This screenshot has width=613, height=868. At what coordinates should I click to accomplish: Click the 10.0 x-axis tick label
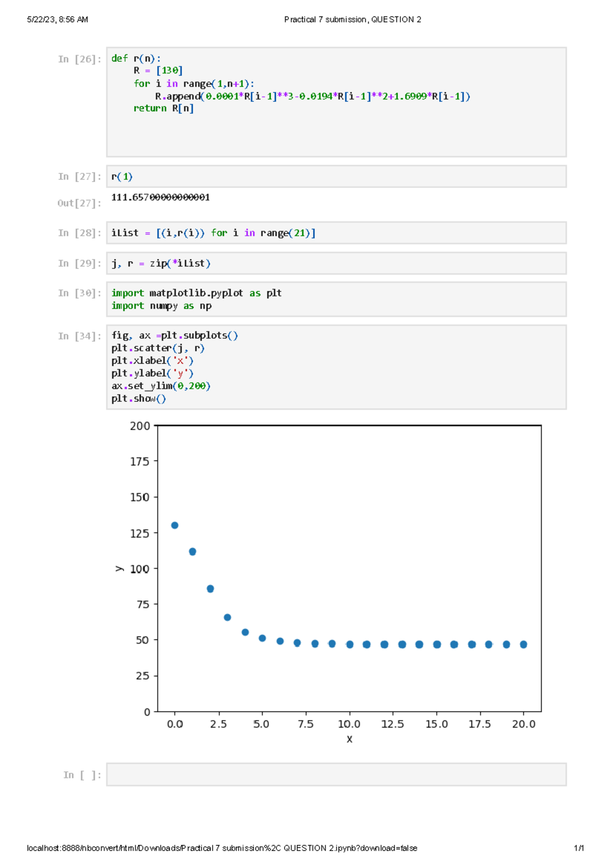coord(349,724)
